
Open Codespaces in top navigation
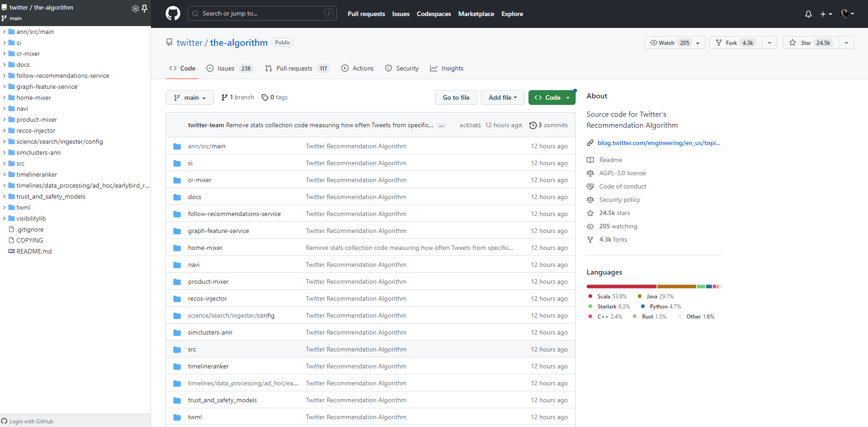(x=434, y=14)
